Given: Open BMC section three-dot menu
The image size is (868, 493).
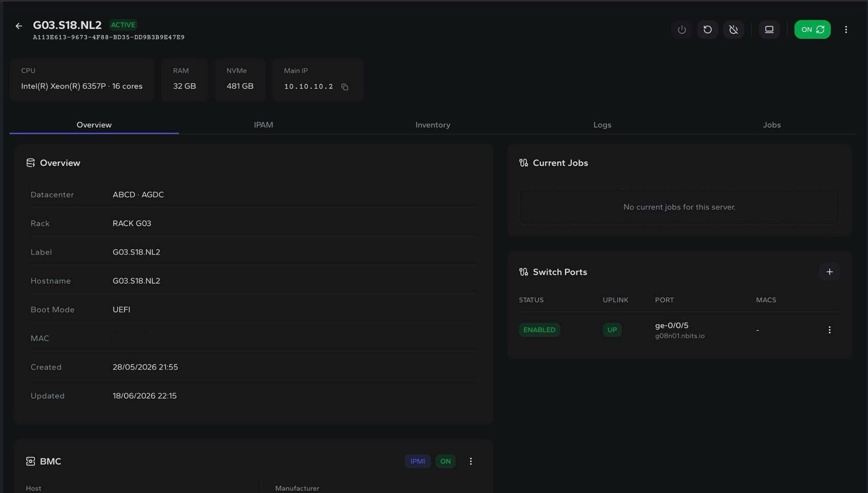Looking at the screenshot, I should coord(471,461).
